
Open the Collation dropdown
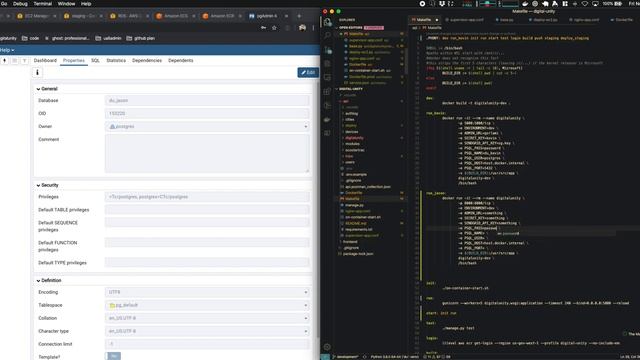pos(207,318)
